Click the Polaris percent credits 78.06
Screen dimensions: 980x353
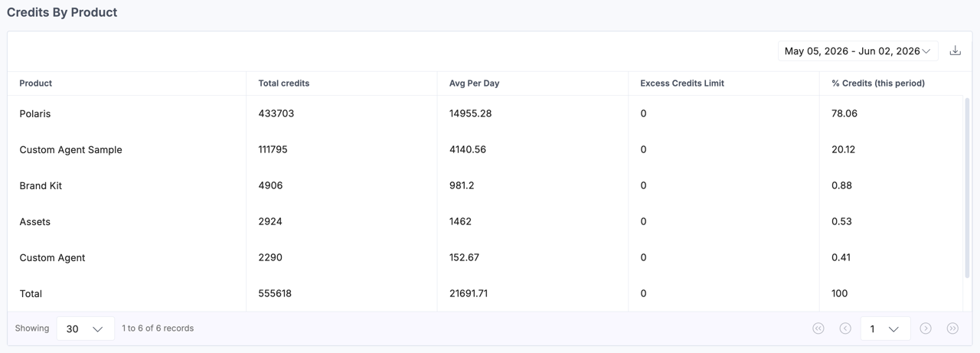click(x=844, y=113)
